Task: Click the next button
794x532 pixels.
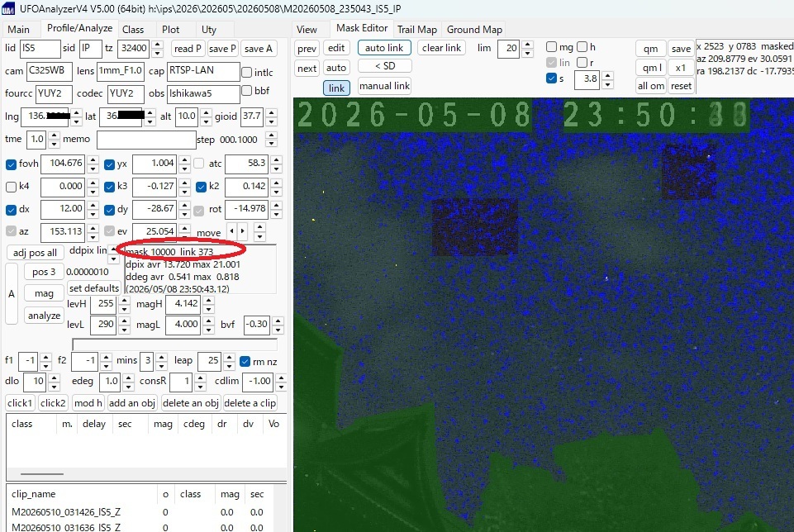Action: click(307, 69)
